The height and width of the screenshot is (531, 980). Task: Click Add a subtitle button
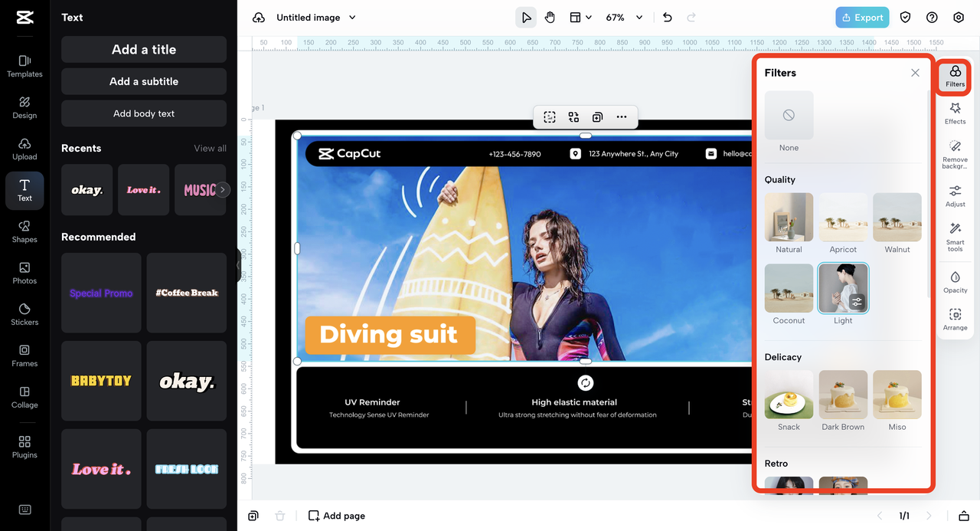(144, 81)
